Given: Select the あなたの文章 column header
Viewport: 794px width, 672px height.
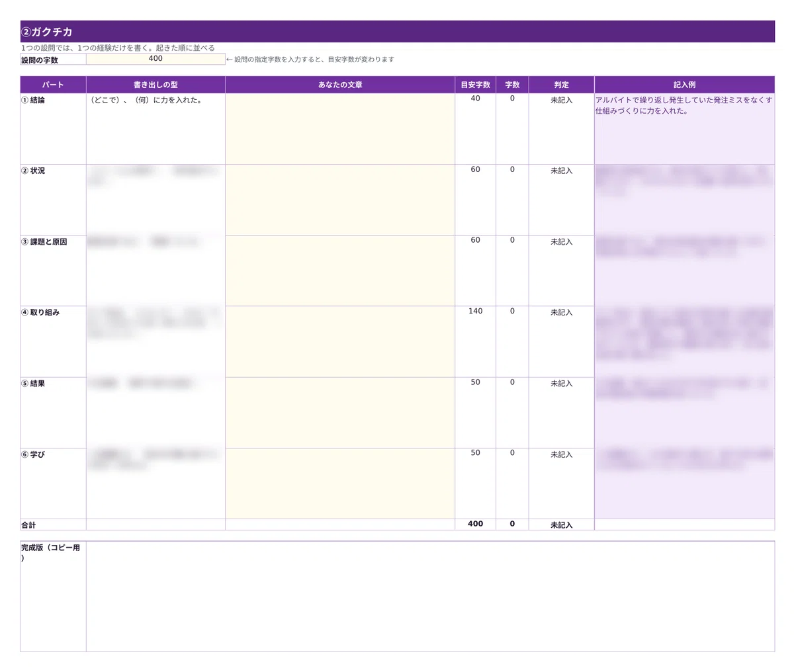Looking at the screenshot, I should pos(340,85).
